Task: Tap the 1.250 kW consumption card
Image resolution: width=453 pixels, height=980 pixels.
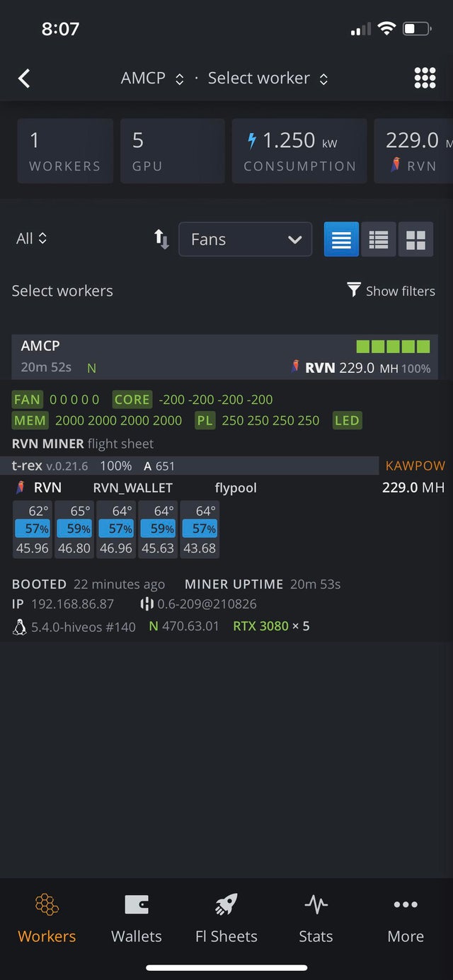Action: (299, 151)
